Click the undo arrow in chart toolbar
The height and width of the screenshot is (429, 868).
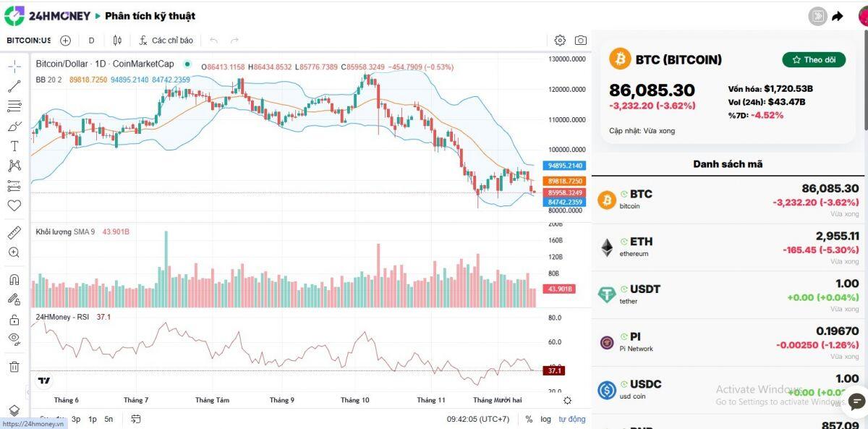click(x=213, y=41)
